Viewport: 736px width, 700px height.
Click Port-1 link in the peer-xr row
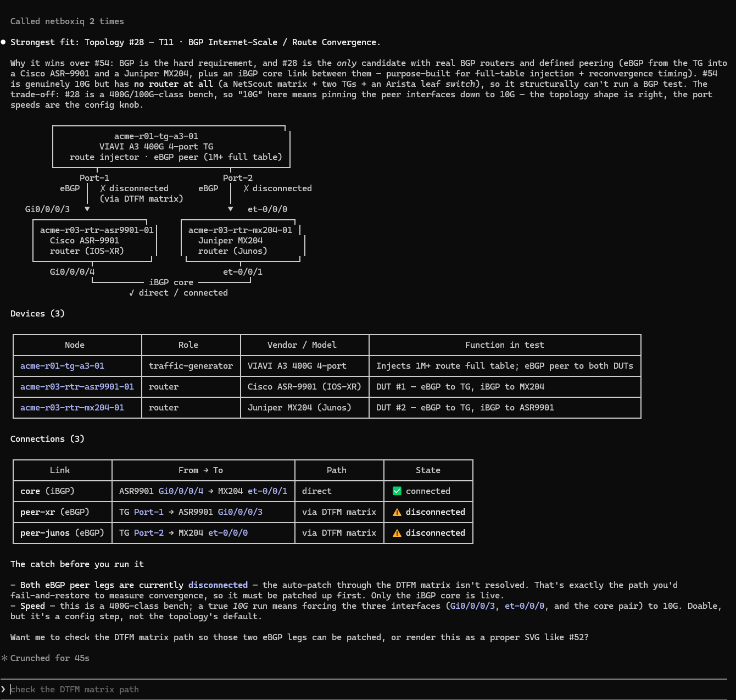[x=149, y=512]
